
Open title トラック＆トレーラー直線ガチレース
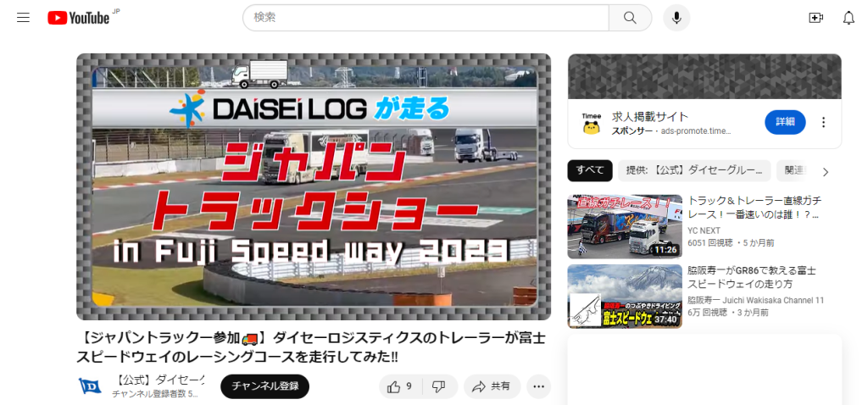[755, 208]
